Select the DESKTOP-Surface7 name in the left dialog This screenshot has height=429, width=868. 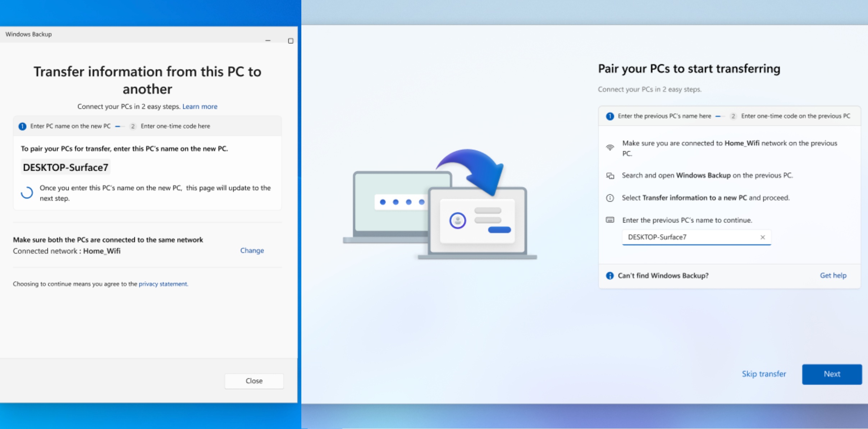65,167
